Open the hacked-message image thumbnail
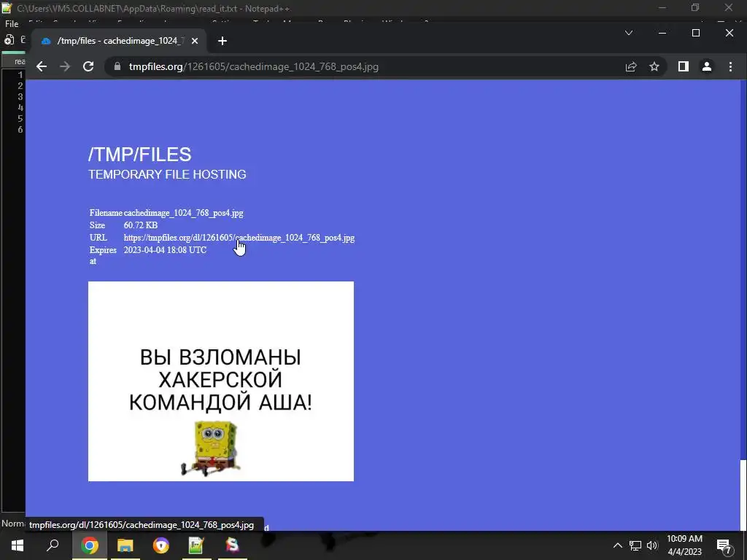 (x=221, y=381)
